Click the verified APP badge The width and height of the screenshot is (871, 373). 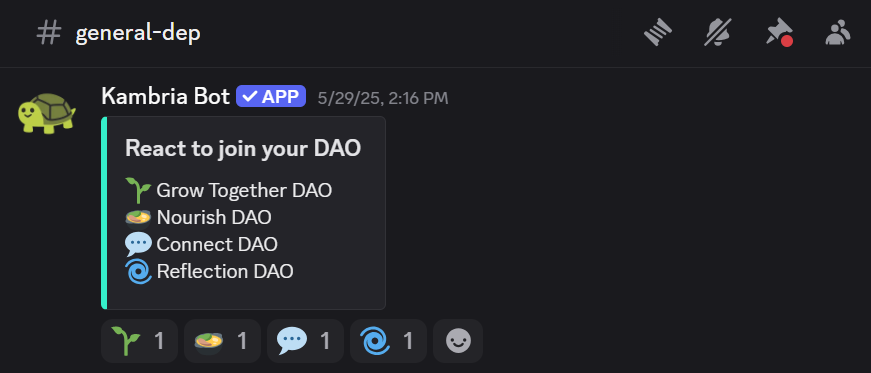(x=271, y=96)
